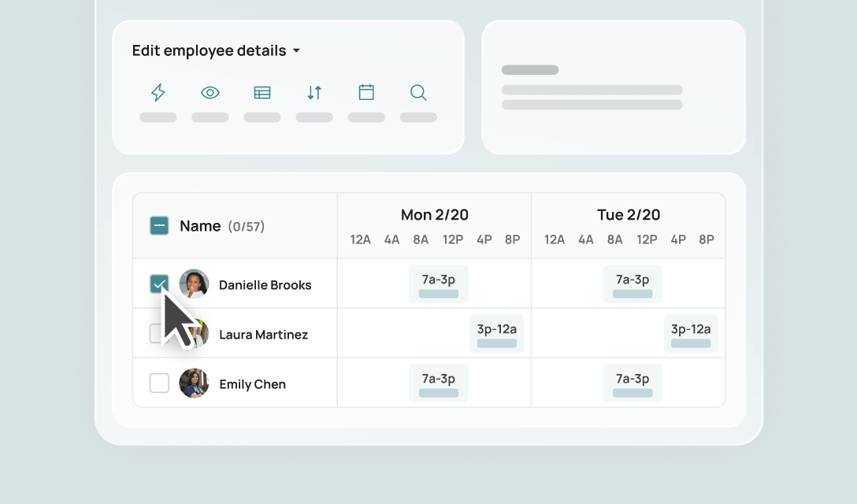857x504 pixels.
Task: Open the calendar icon
Action: (366, 92)
